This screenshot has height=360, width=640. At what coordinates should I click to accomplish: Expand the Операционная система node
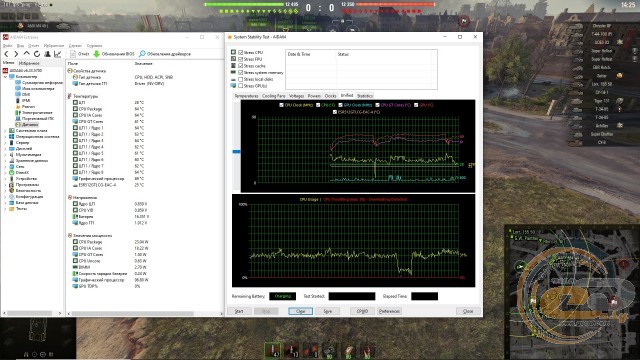[5, 137]
